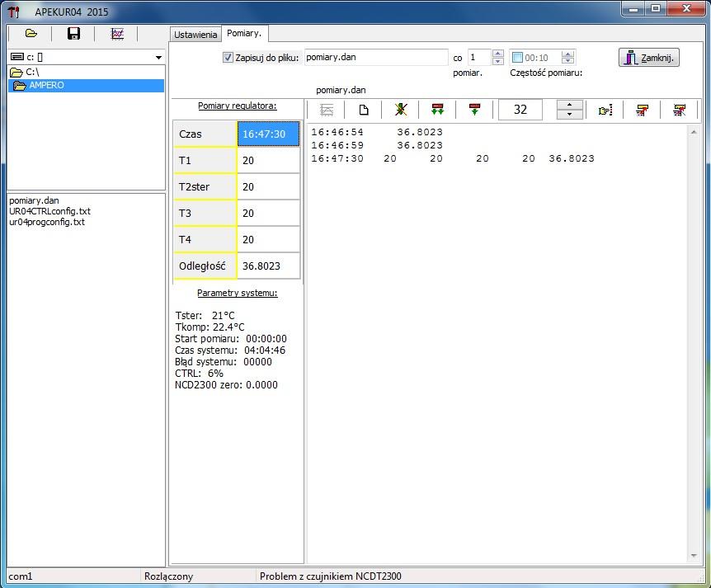Click log line 16:46:54
This screenshot has width=711, height=588.
coord(377,132)
